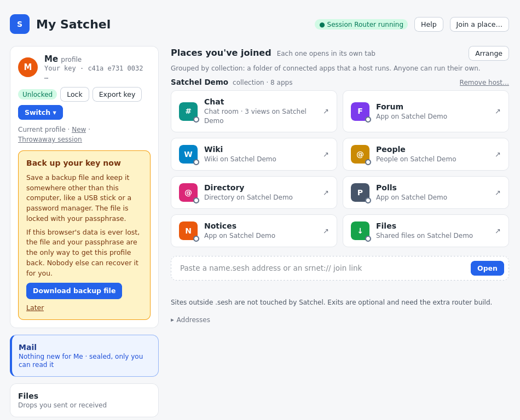Open shared Files via arrow icon
This screenshot has height=420, width=520.
498,231
